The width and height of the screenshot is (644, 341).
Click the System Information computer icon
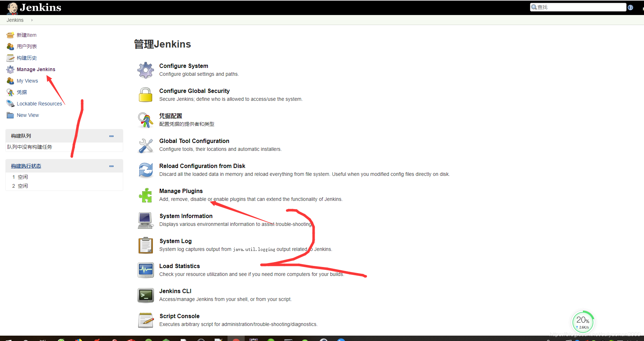coord(146,220)
